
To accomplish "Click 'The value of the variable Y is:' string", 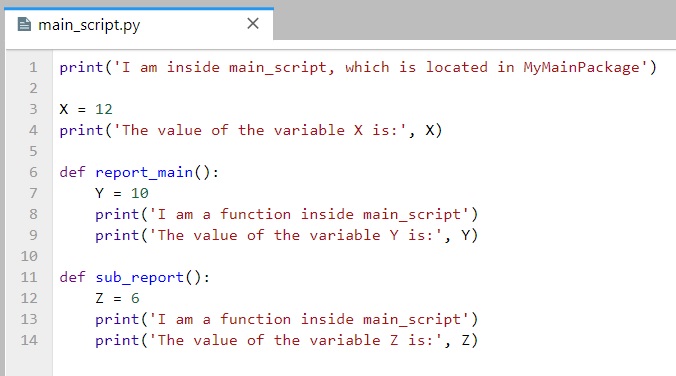I will [x=296, y=235].
